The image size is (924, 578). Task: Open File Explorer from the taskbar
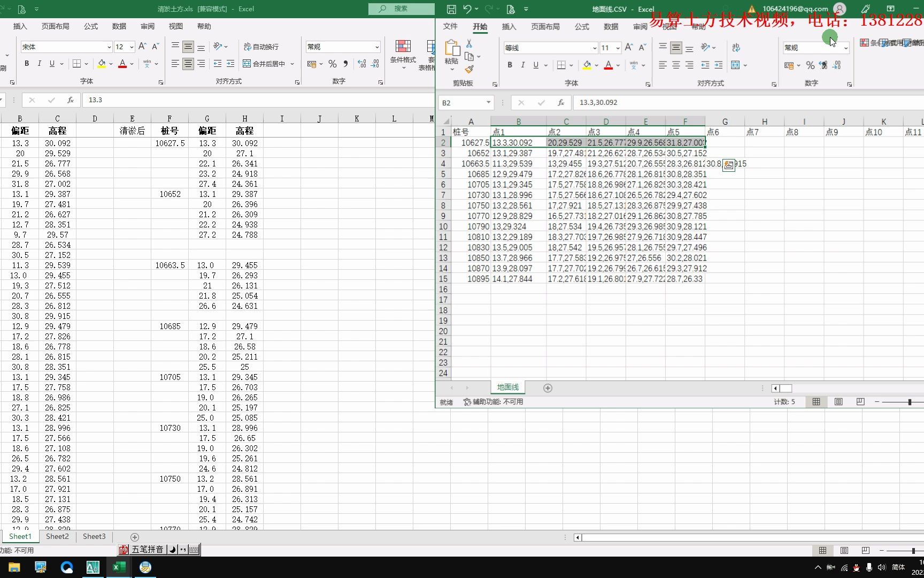point(14,567)
